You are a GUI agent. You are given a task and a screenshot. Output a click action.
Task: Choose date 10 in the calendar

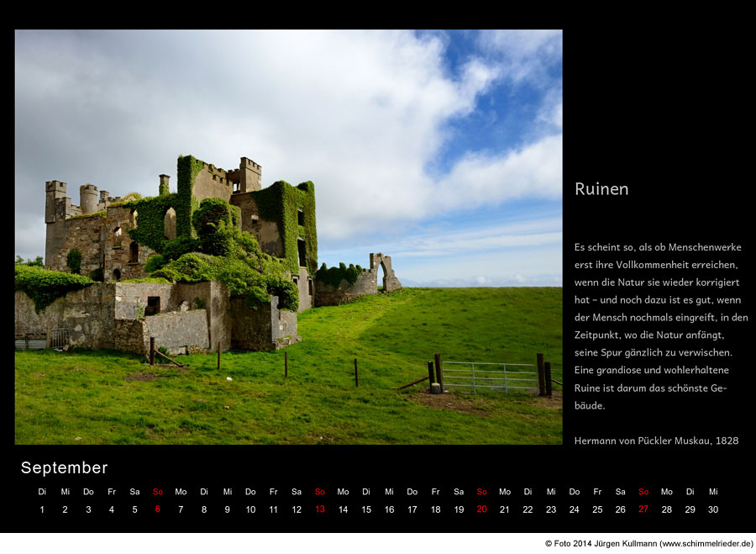[250, 509]
